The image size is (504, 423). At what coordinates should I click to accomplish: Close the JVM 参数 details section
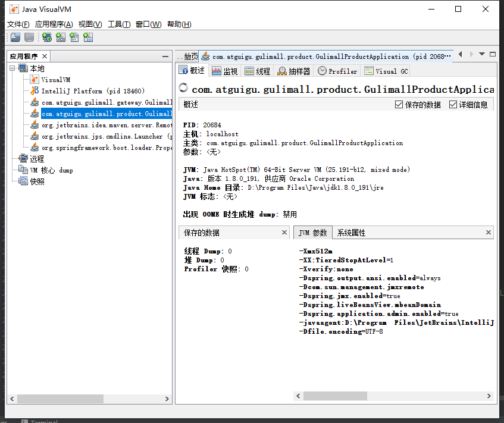click(x=489, y=232)
